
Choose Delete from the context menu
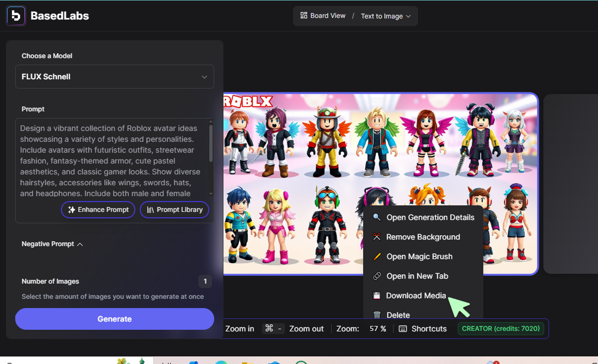pyautogui.click(x=423, y=314)
